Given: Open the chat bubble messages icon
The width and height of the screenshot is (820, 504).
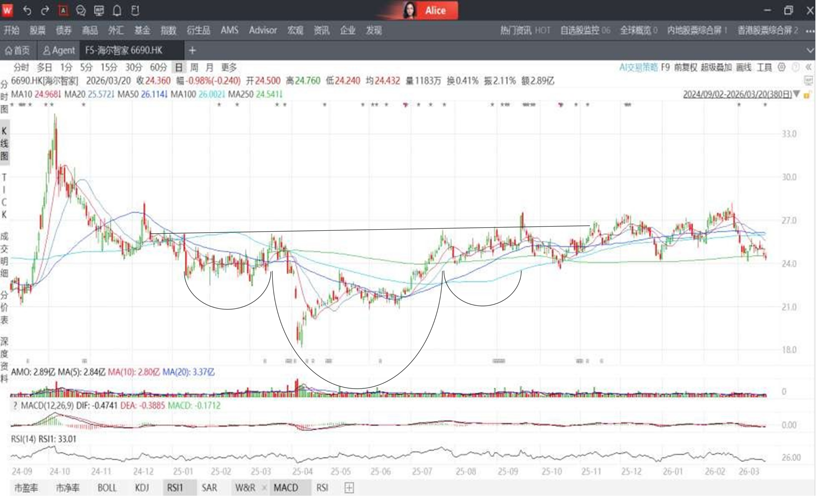Looking at the screenshot, I should (81, 11).
